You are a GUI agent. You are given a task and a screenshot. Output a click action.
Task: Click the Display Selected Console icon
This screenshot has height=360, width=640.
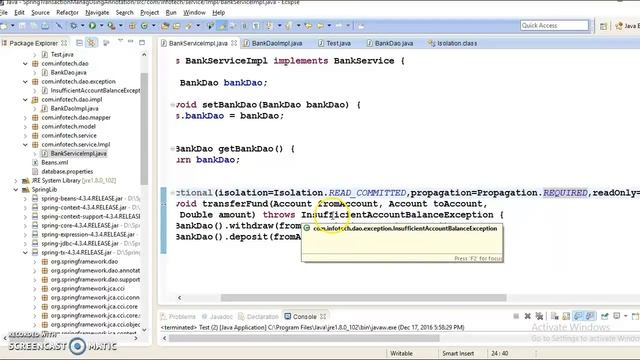[617, 316]
